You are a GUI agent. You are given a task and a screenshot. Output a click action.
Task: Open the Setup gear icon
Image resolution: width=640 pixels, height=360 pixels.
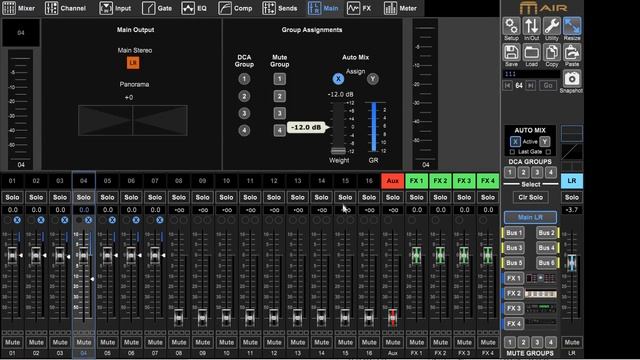click(511, 27)
